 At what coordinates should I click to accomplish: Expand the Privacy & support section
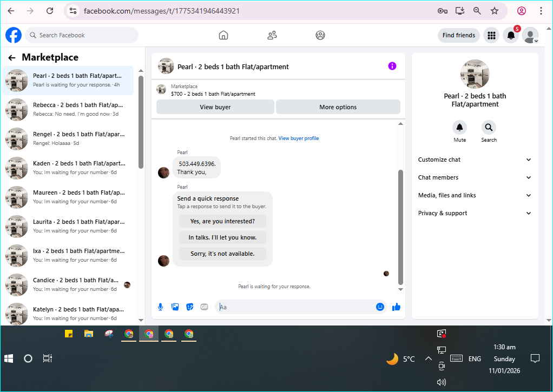tap(475, 213)
